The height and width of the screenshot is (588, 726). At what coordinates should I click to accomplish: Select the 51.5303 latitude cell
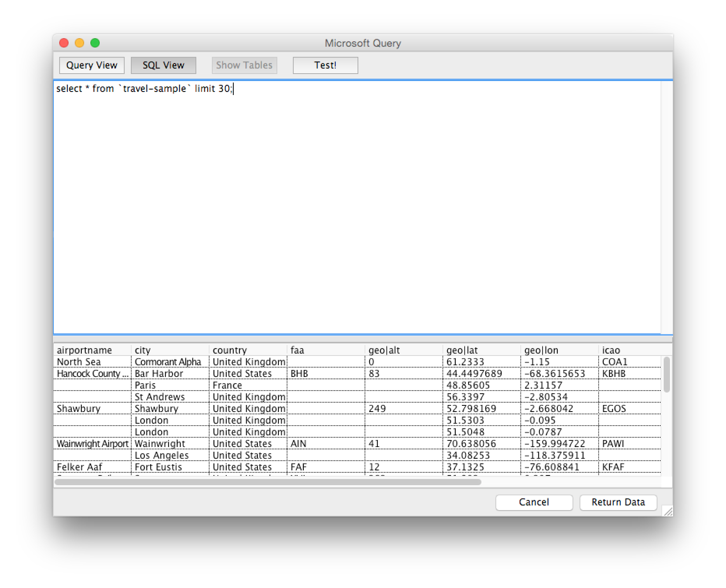click(x=482, y=420)
